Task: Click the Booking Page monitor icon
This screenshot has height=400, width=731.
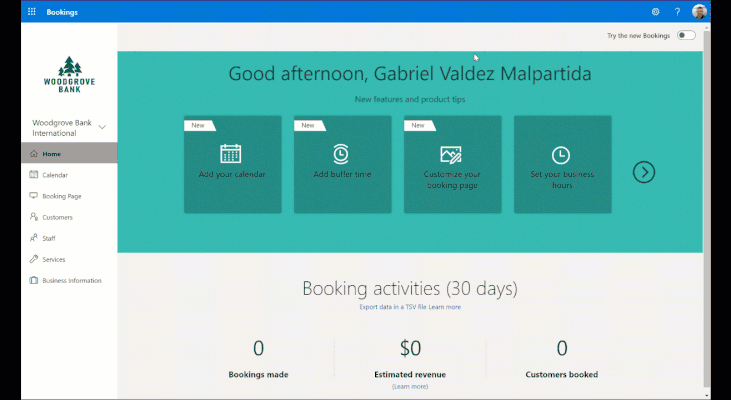Action: pos(34,196)
